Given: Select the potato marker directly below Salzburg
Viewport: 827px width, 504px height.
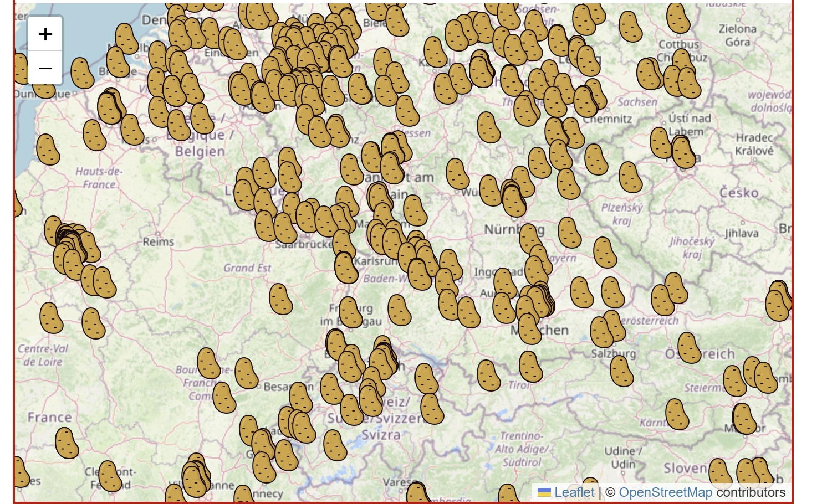Looking at the screenshot, I should 621,371.
